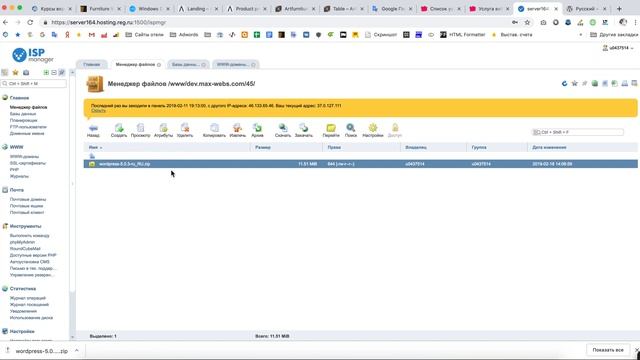The height and width of the screenshot is (360, 640).
Task: Click the browser address bar
Action: click(x=278, y=22)
